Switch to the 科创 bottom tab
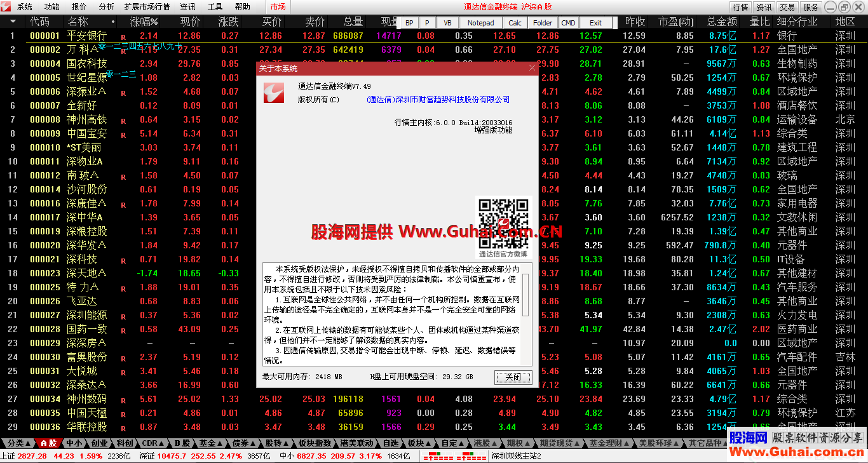Viewport: 868px width, 463px height. coord(125,443)
